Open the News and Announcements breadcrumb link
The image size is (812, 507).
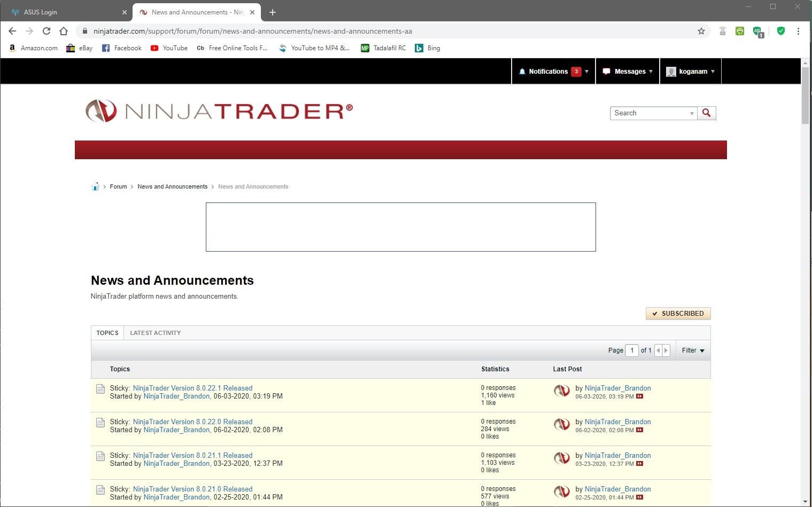172,186
